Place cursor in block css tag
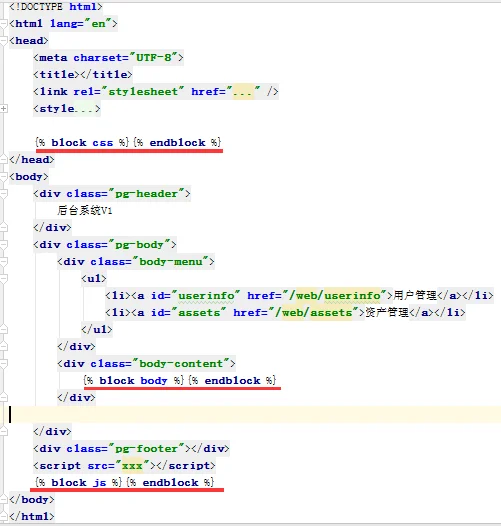This screenshot has height=526, width=501. pos(82,143)
